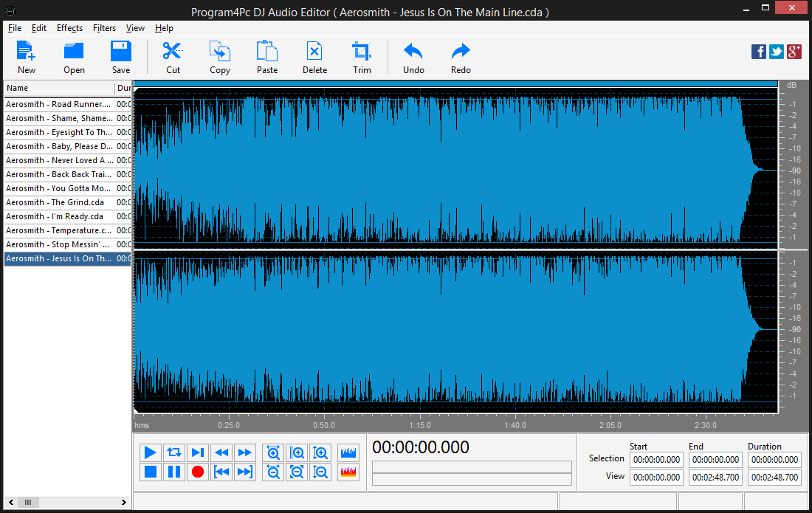Image resolution: width=812 pixels, height=513 pixels.
Task: Undo the last edit
Action: [x=413, y=56]
